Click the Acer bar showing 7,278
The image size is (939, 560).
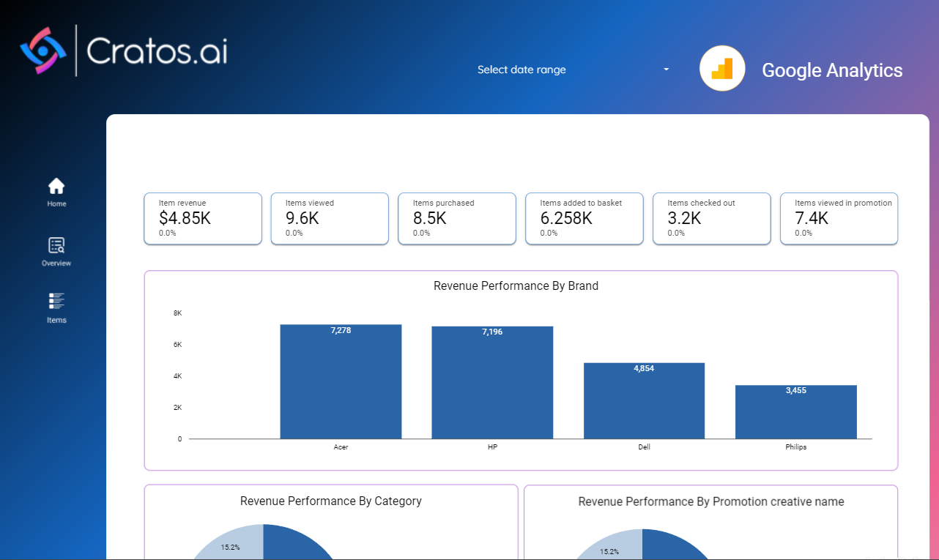(341, 382)
